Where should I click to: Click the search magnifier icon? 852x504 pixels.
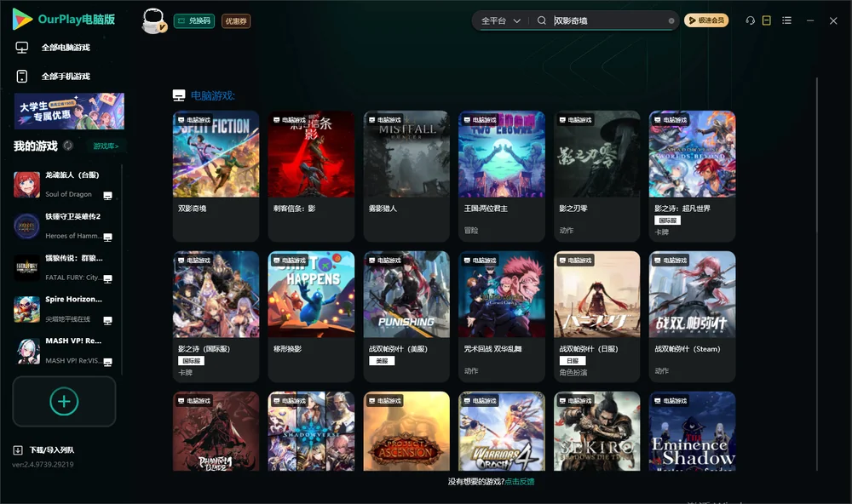541,20
